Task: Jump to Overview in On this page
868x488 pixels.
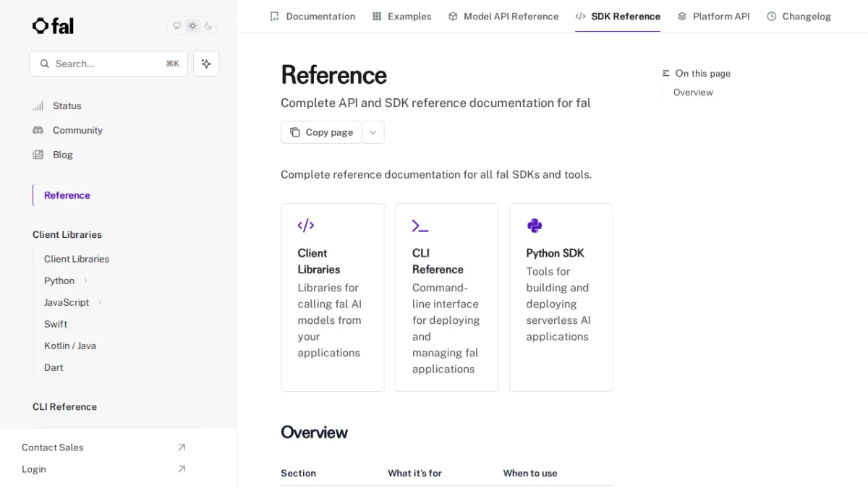Action: coord(693,93)
